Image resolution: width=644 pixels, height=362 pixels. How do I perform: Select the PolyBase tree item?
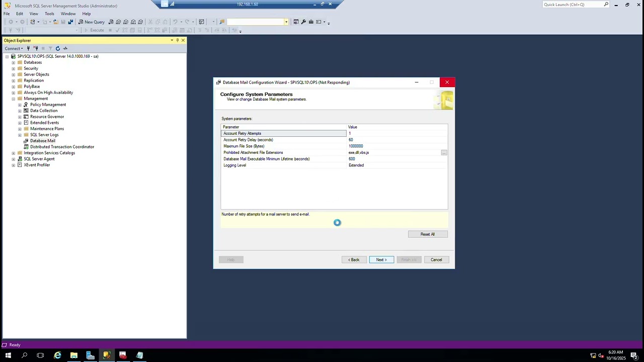pos(32,86)
